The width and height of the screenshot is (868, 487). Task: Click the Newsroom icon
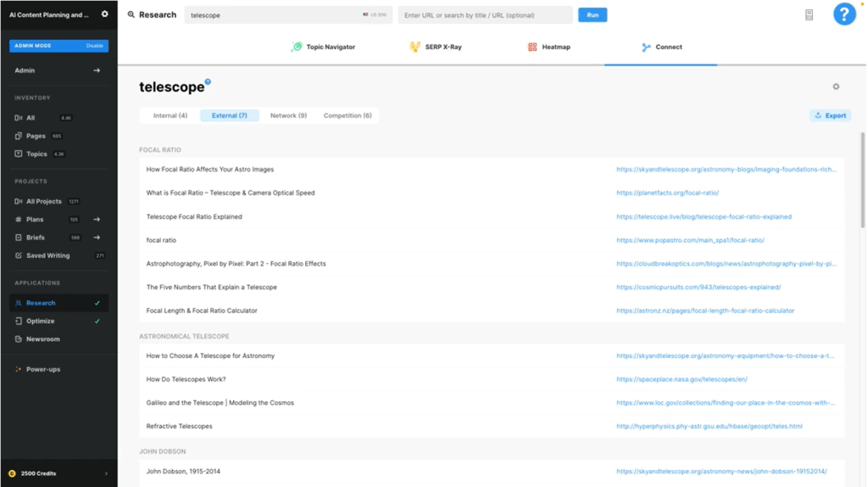(x=19, y=339)
